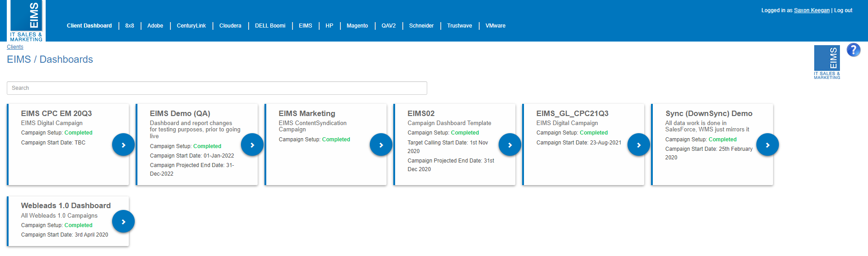Click the EIMS logo in header
868x256 pixels.
point(26,21)
